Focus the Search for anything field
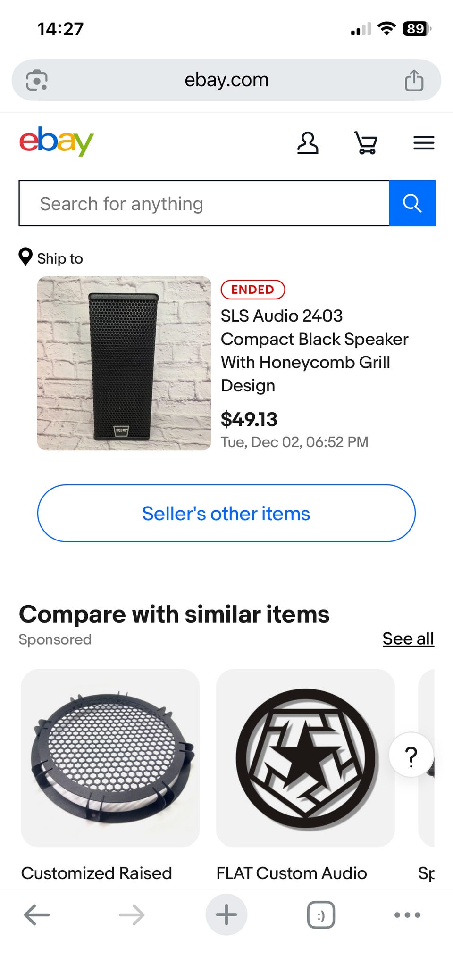Screen dimensions: 453x980 tap(204, 203)
